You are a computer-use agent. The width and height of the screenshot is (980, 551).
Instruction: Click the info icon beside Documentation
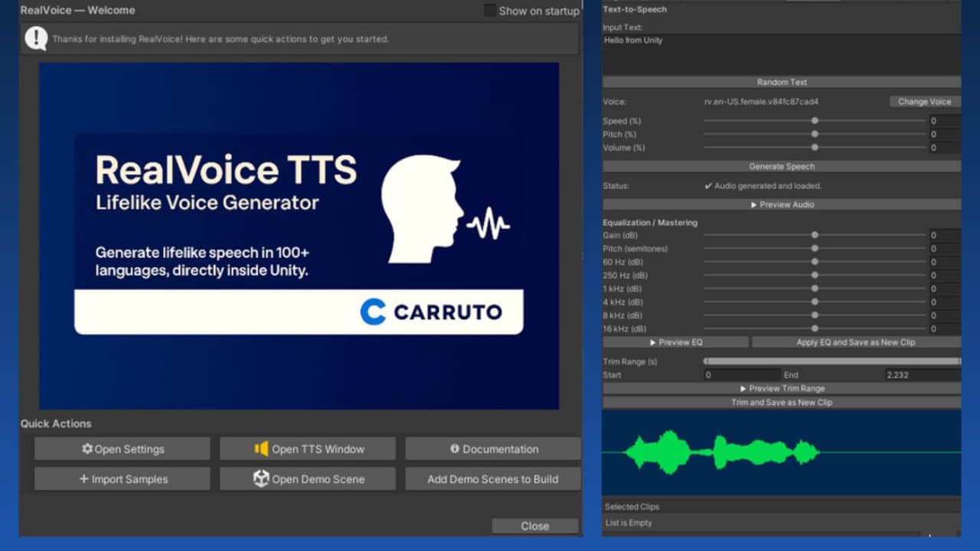click(455, 449)
